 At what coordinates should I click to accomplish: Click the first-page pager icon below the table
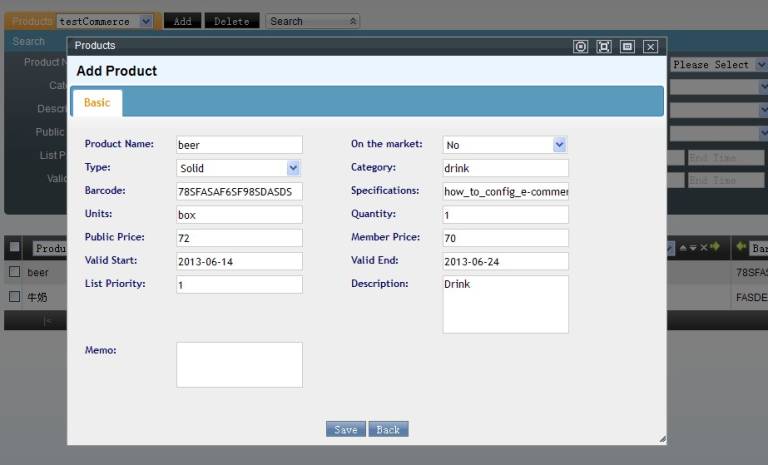tap(48, 321)
